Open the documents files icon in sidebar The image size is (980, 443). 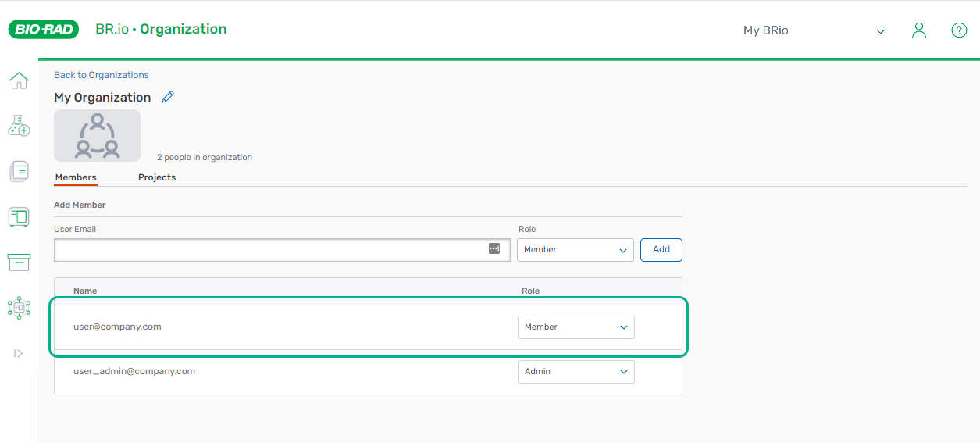19,171
